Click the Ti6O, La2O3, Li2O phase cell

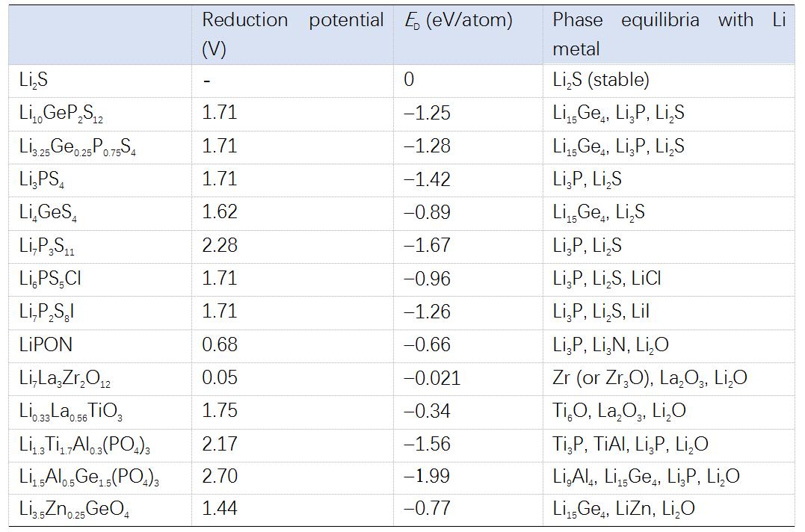[x=619, y=411]
